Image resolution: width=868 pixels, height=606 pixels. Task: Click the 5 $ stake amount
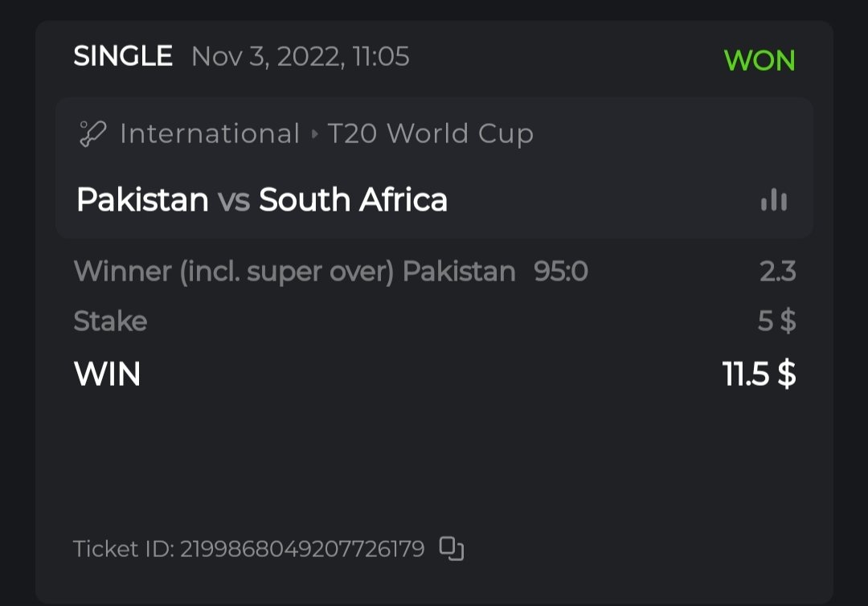tap(776, 321)
